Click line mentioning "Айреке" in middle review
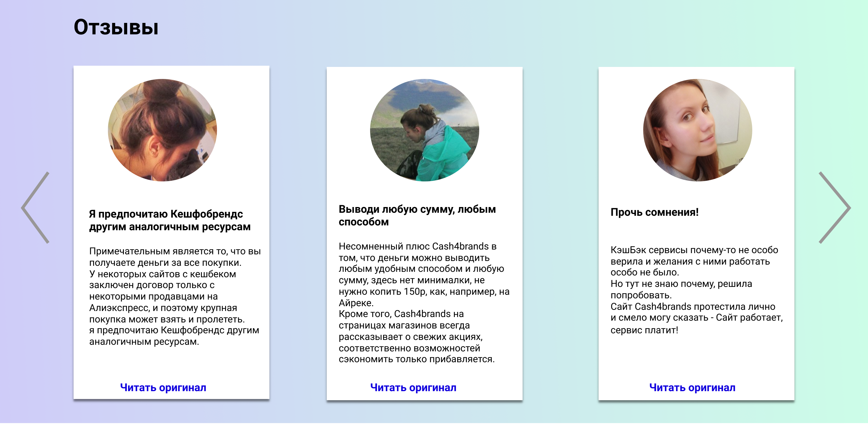868x424 pixels. point(356,303)
